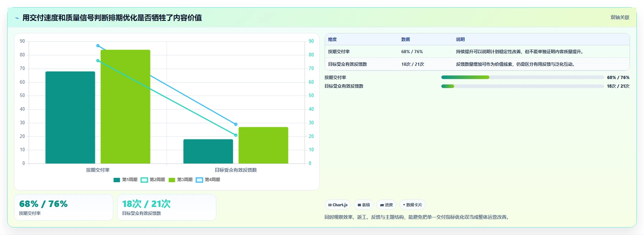Click the teal line's upper-left data point

[x=98, y=61]
